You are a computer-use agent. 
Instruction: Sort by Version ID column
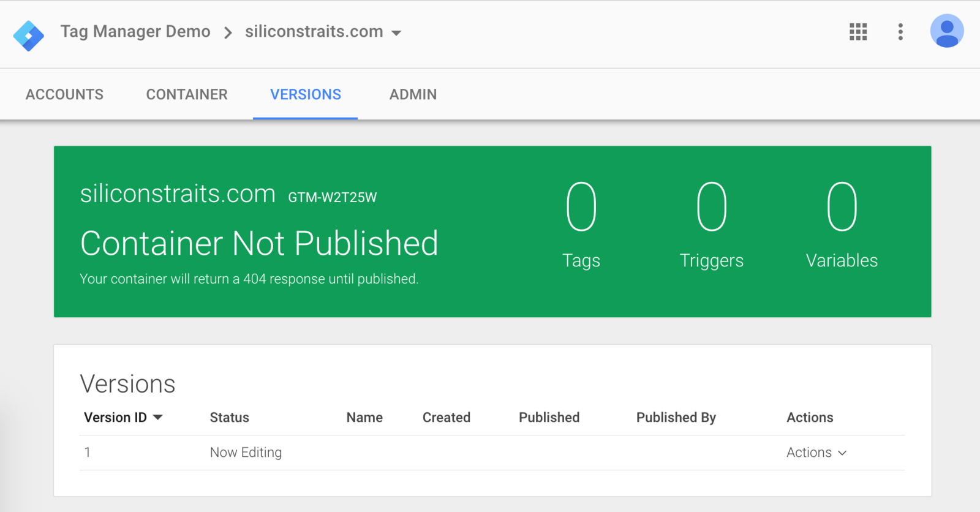(x=123, y=418)
